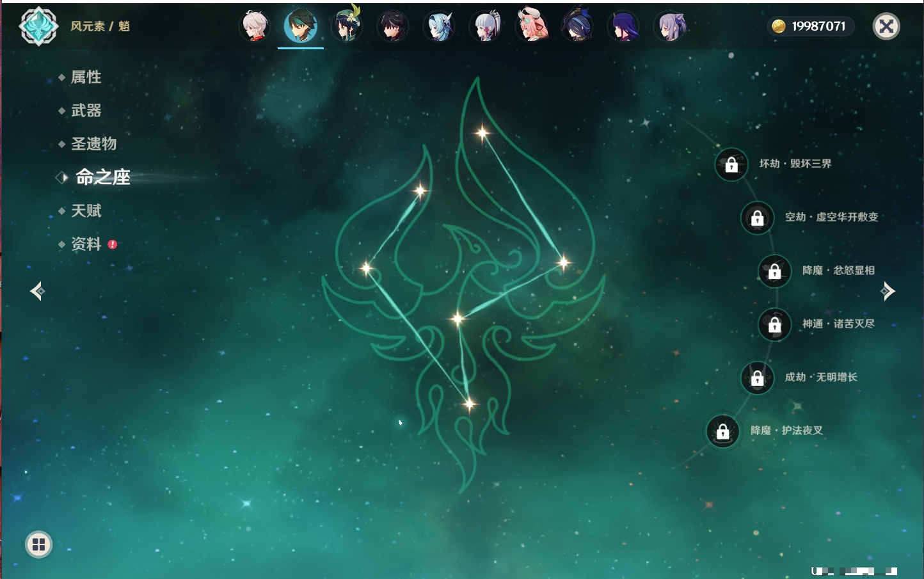The height and width of the screenshot is (579, 924).
Task: Select the Xiao character portrait
Action: tap(301, 26)
